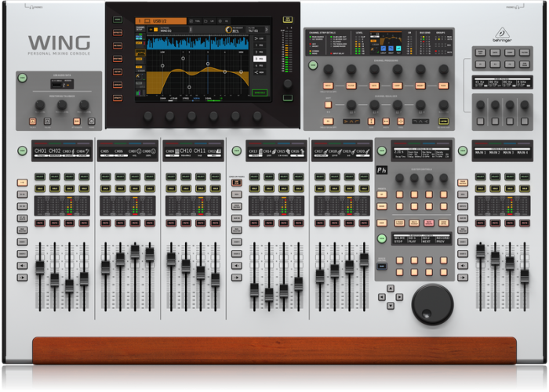Tap green VIEW button in USB audio panel
Screen dimensions: 549x392
coord(23,78)
